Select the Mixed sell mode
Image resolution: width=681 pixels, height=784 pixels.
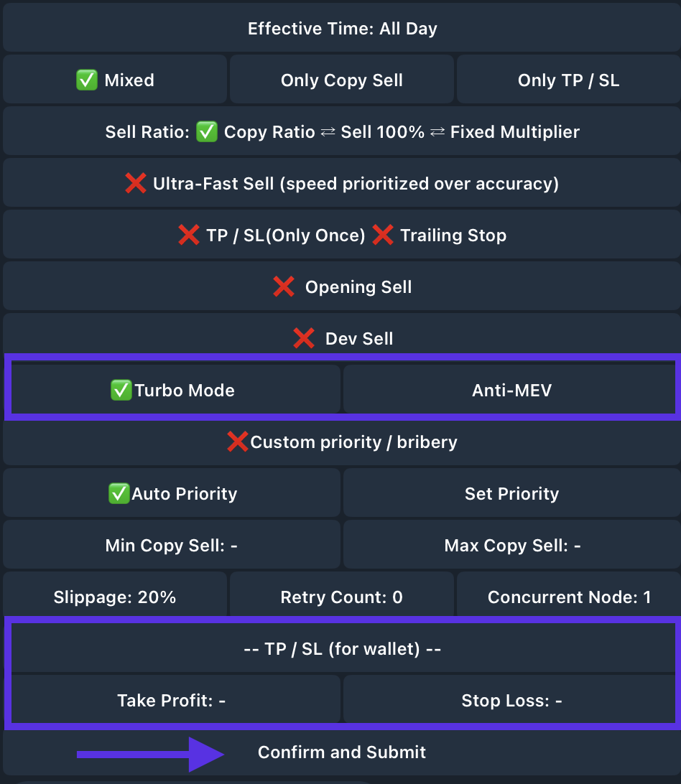pyautogui.click(x=115, y=80)
